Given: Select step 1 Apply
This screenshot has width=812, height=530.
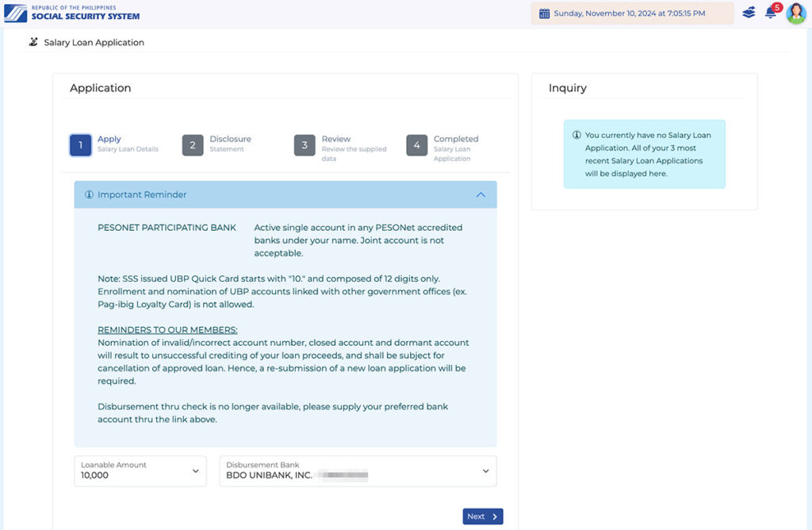Looking at the screenshot, I should click(80, 145).
